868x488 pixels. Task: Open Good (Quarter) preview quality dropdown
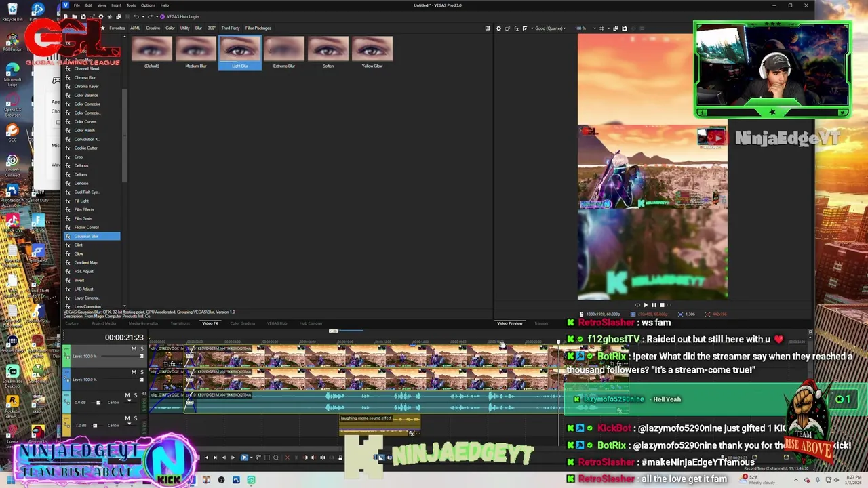550,28
